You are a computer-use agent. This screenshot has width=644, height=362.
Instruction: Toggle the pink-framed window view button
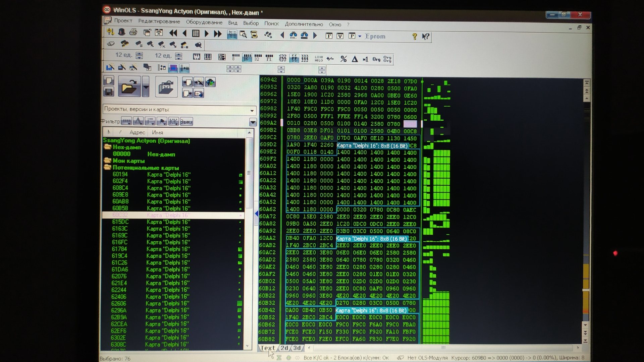click(173, 68)
